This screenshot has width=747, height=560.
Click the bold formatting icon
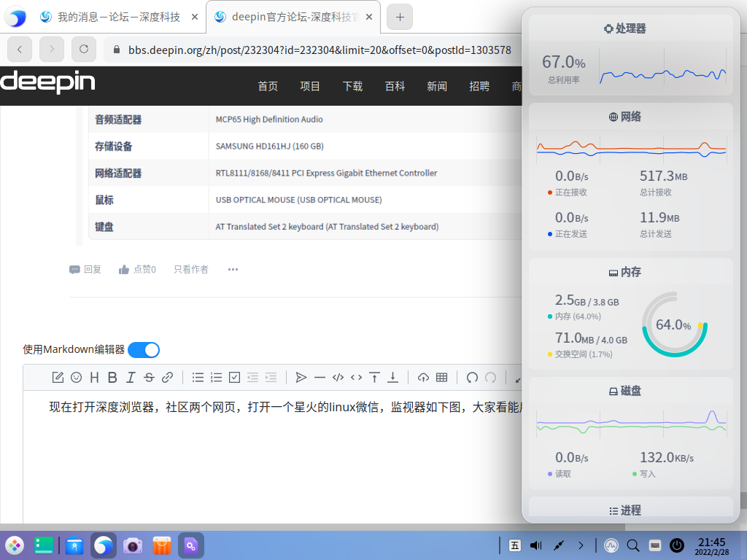pyautogui.click(x=112, y=377)
